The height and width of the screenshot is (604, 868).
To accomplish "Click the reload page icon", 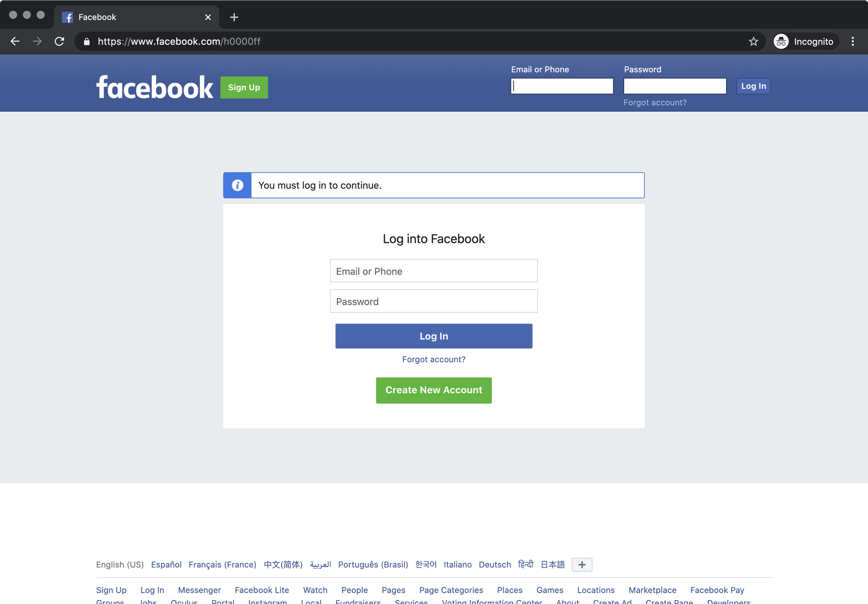I will click(x=59, y=41).
